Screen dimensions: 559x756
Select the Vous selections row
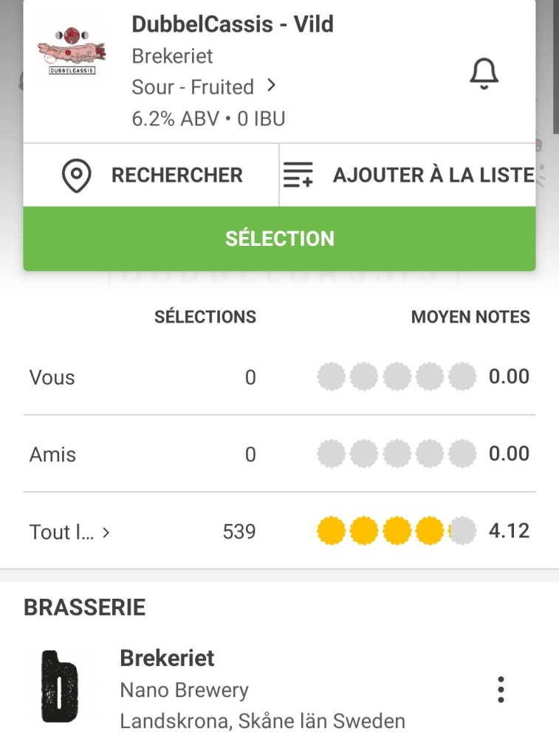click(52, 377)
